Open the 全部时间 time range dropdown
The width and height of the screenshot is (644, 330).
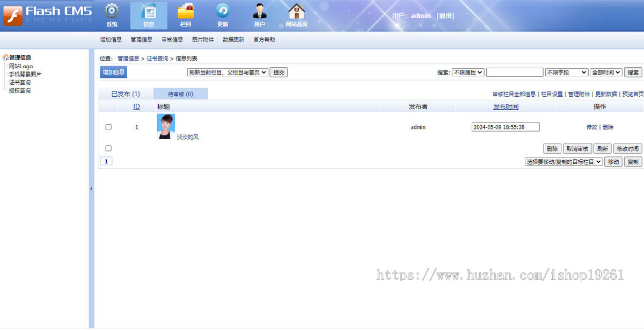coord(606,72)
